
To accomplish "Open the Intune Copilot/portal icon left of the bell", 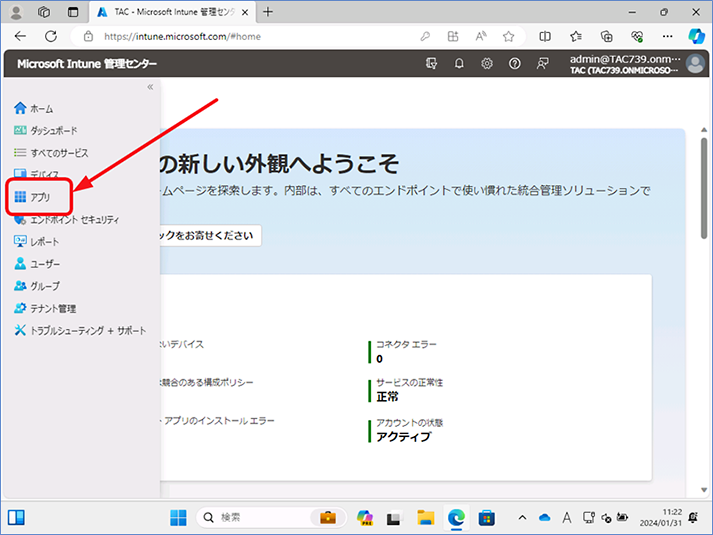I will point(432,64).
